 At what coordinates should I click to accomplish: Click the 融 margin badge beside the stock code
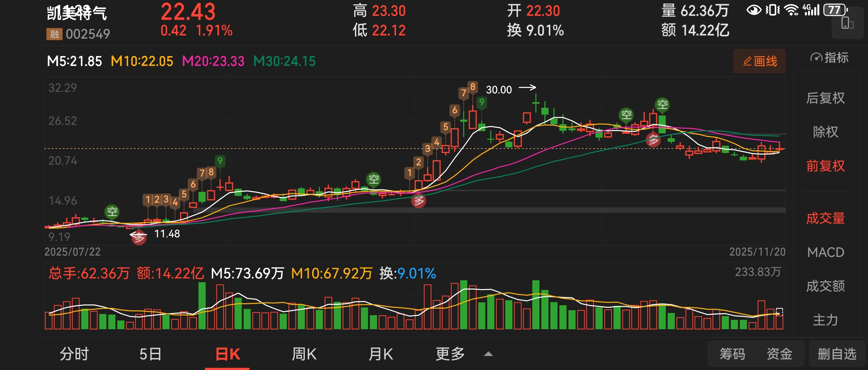point(54,34)
